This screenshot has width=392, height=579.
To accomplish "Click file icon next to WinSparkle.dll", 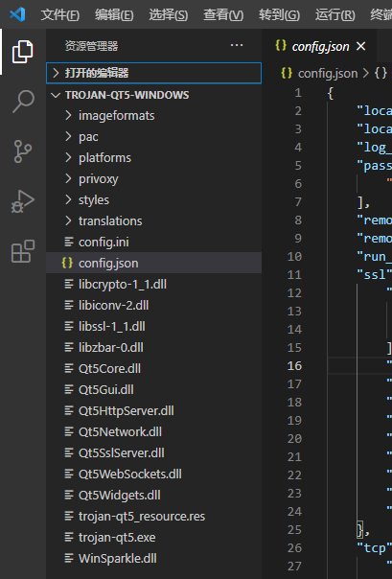I will coord(69,558).
